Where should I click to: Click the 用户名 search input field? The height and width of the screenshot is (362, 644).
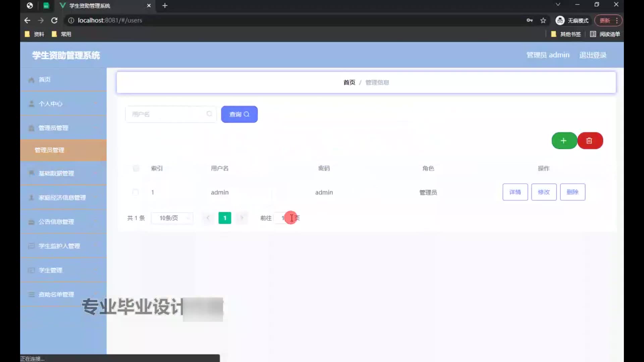(x=168, y=114)
